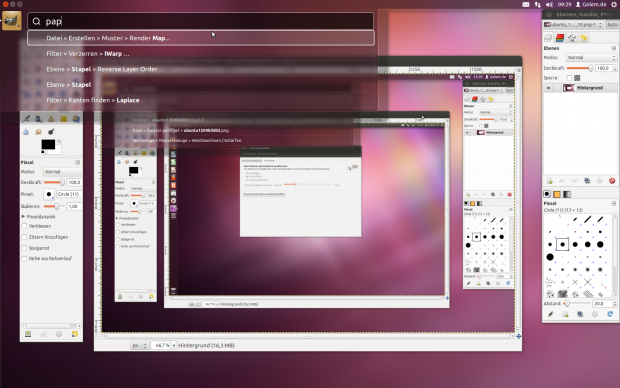The height and width of the screenshot is (388, 620).
Task: Duplicate the Hintergrund layer
Action: click(x=587, y=181)
